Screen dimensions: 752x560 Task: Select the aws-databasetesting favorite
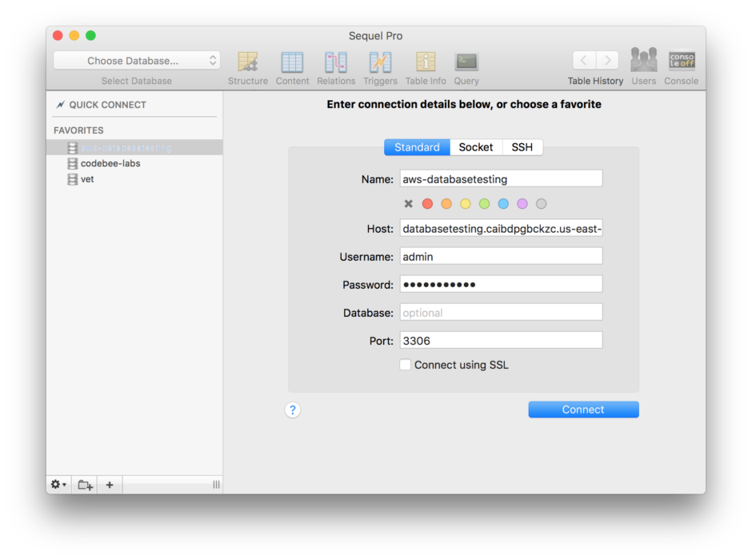[134, 148]
